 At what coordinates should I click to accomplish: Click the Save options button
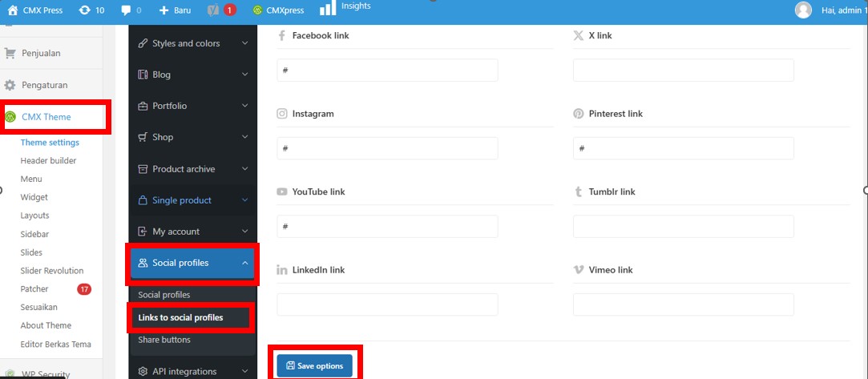coord(314,365)
